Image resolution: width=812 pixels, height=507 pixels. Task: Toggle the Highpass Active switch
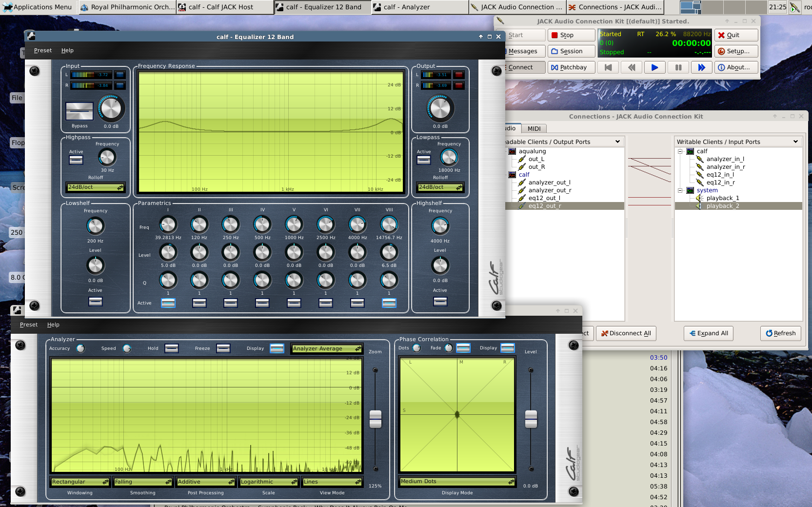[x=76, y=160]
